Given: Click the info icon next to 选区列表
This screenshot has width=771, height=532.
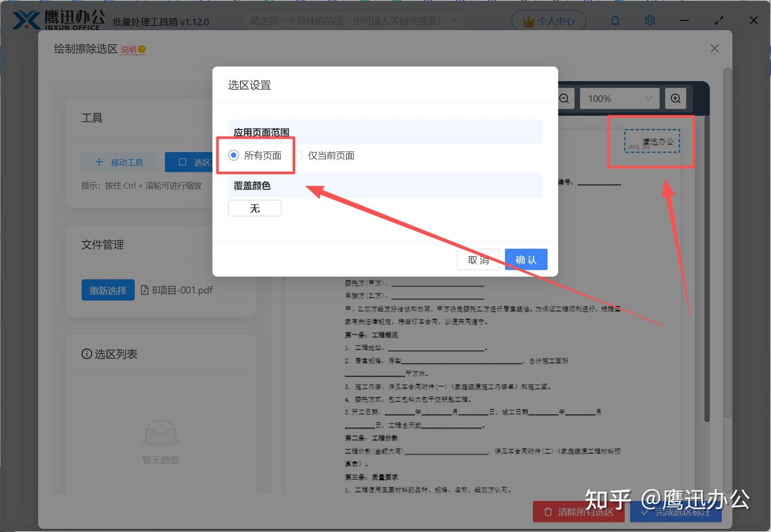Looking at the screenshot, I should (x=87, y=354).
